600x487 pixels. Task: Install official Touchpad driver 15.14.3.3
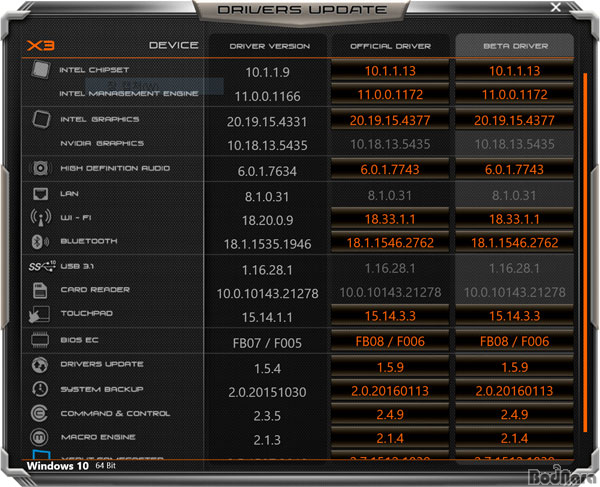[x=390, y=315]
